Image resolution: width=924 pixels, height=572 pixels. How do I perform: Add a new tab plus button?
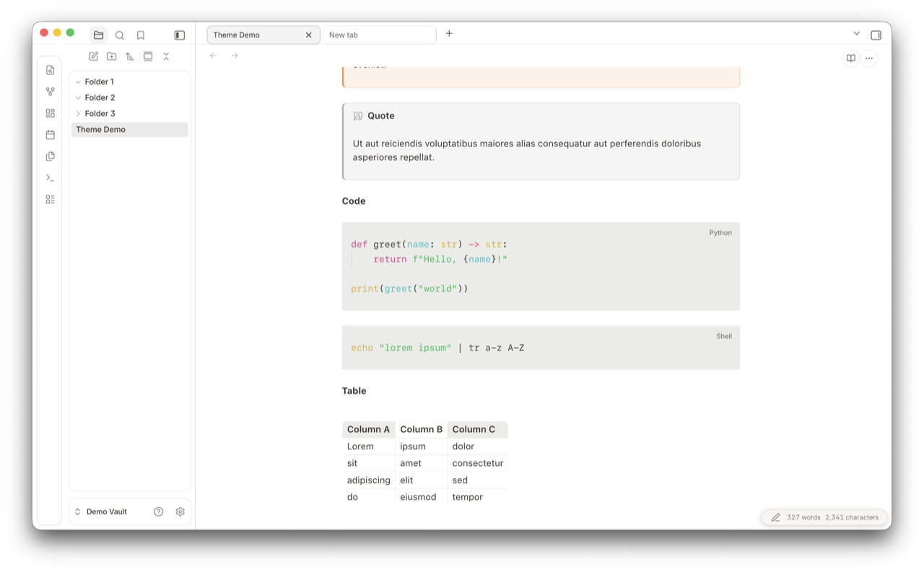(x=449, y=33)
